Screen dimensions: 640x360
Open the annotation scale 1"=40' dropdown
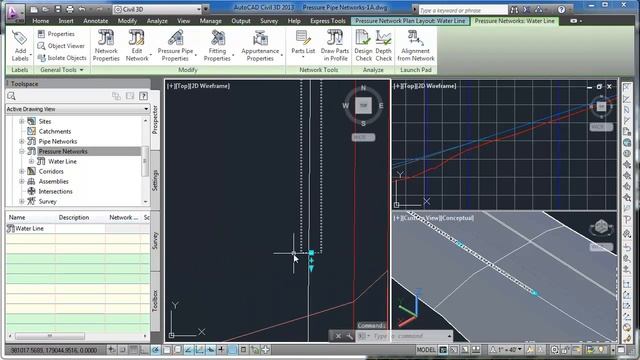pyautogui.click(x=506, y=350)
